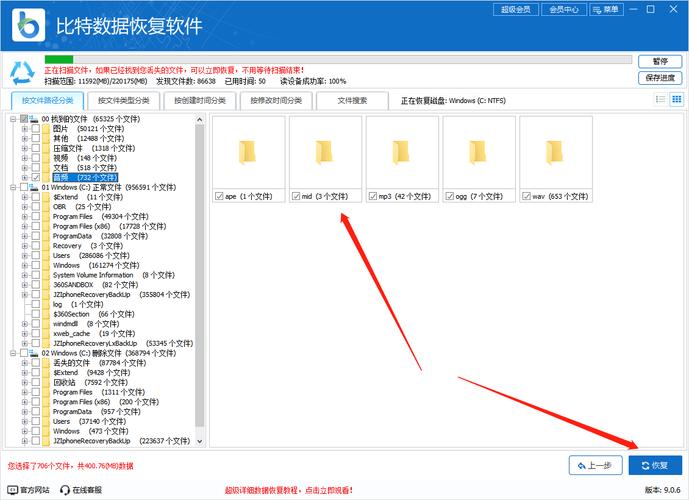Select the xweb_cache (19 个文件) row
Viewport: 689px width, 500px height.
tap(94, 333)
